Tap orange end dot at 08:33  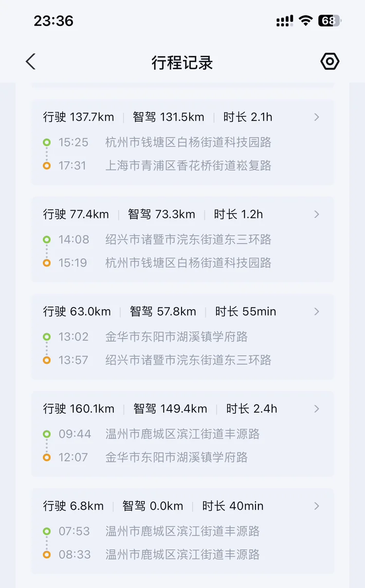click(47, 554)
